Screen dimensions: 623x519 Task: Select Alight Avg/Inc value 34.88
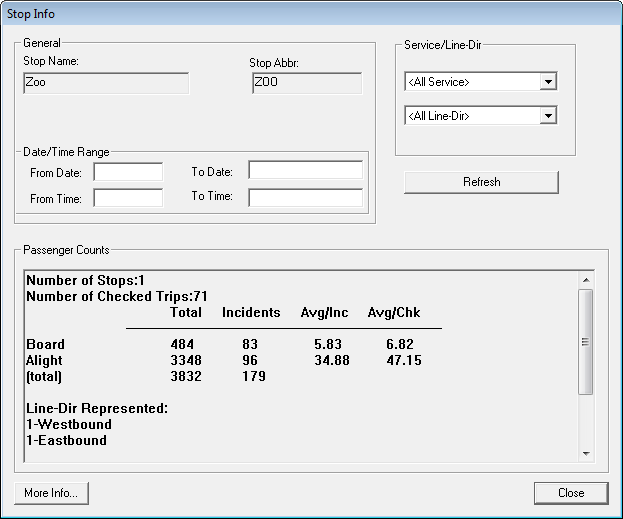click(332, 360)
